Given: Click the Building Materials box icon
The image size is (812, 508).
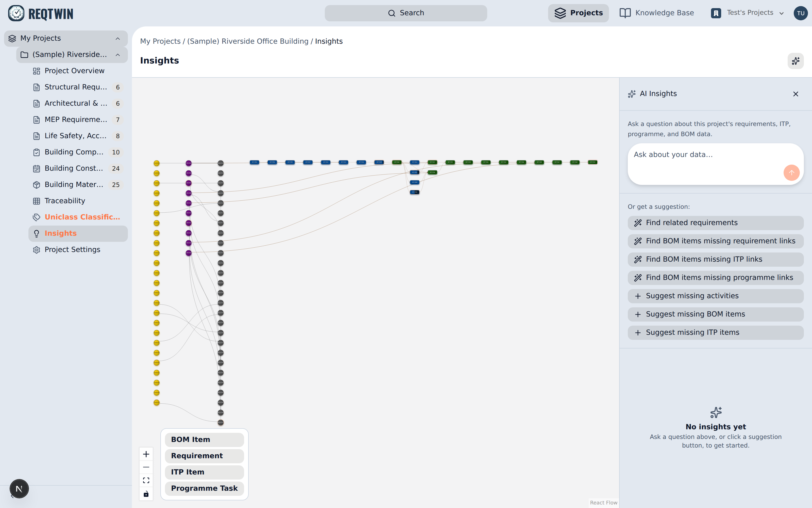Looking at the screenshot, I should pos(37,185).
